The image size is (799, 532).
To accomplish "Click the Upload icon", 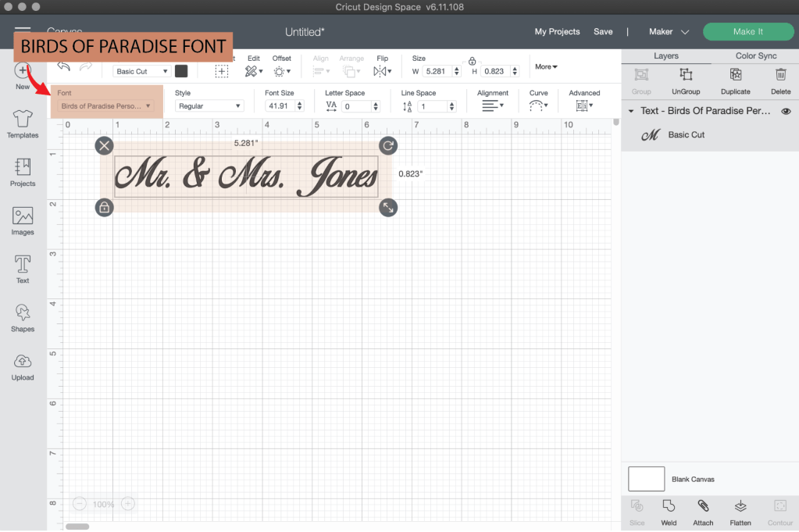I will (23, 366).
